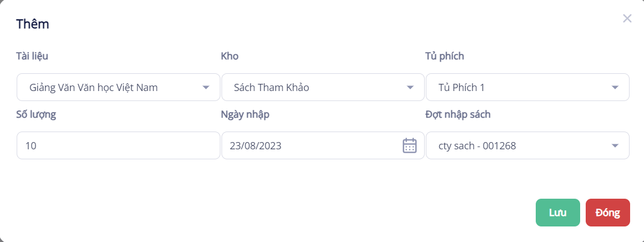644x242 pixels.
Task: Focus the Số lượng field containing 10
Action: [118, 145]
